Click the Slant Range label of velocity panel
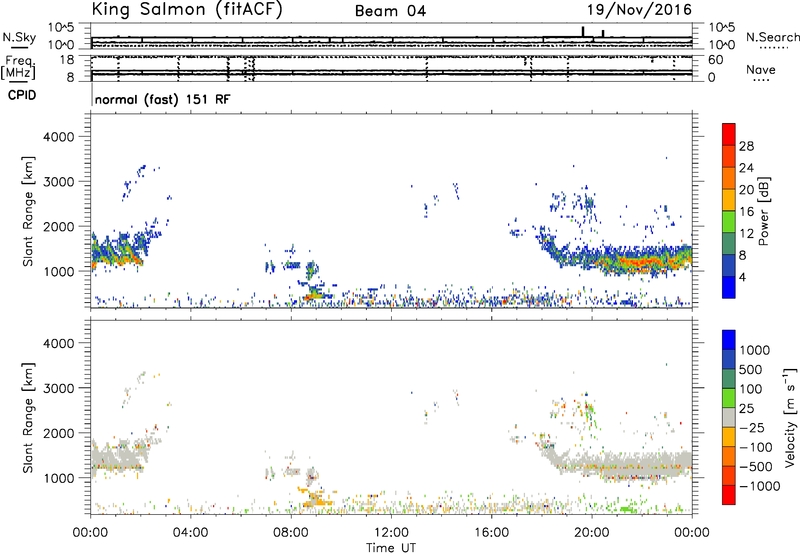800x554 pixels. pos(28,417)
